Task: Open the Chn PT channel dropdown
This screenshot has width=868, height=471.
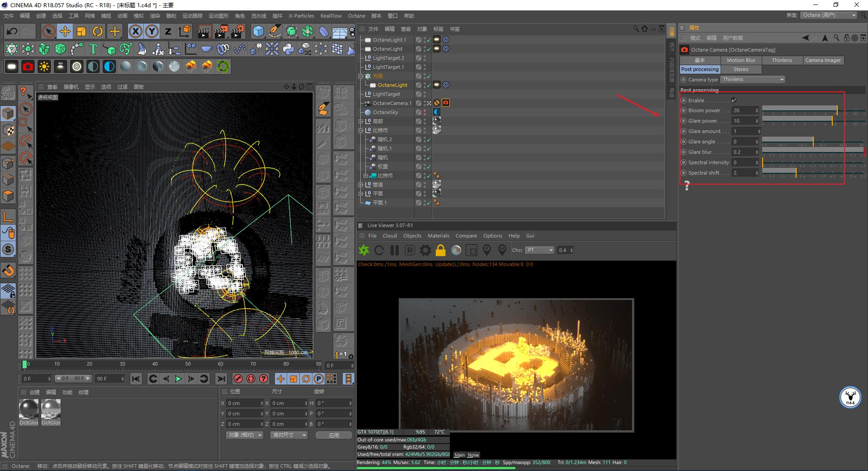Action: pos(539,250)
